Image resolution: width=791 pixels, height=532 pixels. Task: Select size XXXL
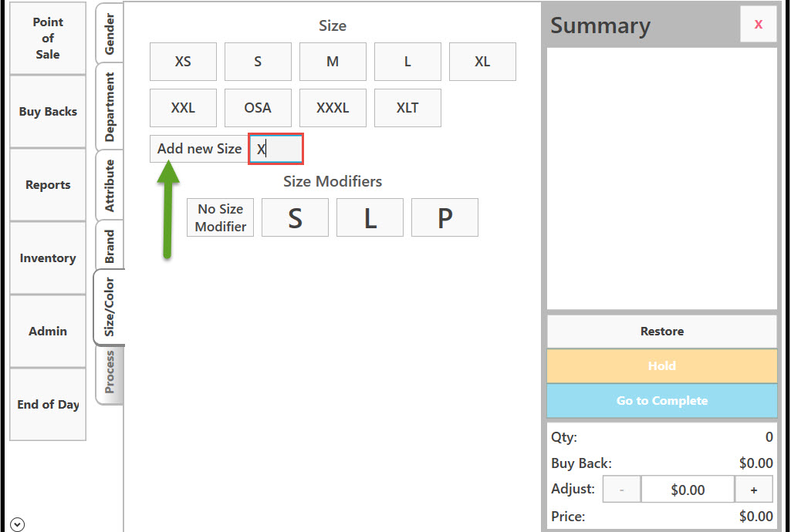tap(333, 108)
